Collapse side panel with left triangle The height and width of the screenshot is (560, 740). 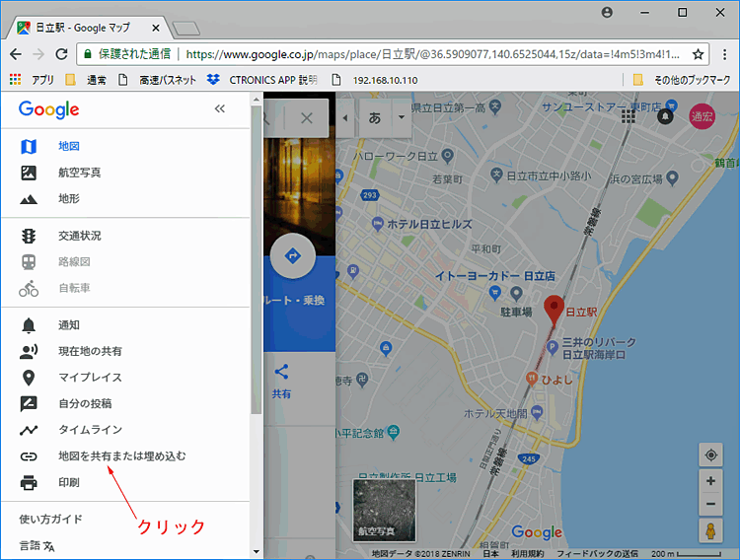345,118
